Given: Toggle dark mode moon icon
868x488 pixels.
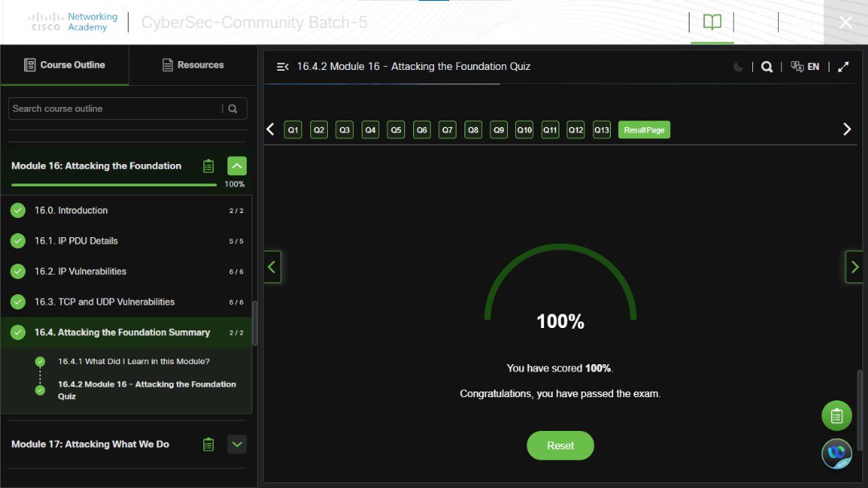Looking at the screenshot, I should (738, 67).
